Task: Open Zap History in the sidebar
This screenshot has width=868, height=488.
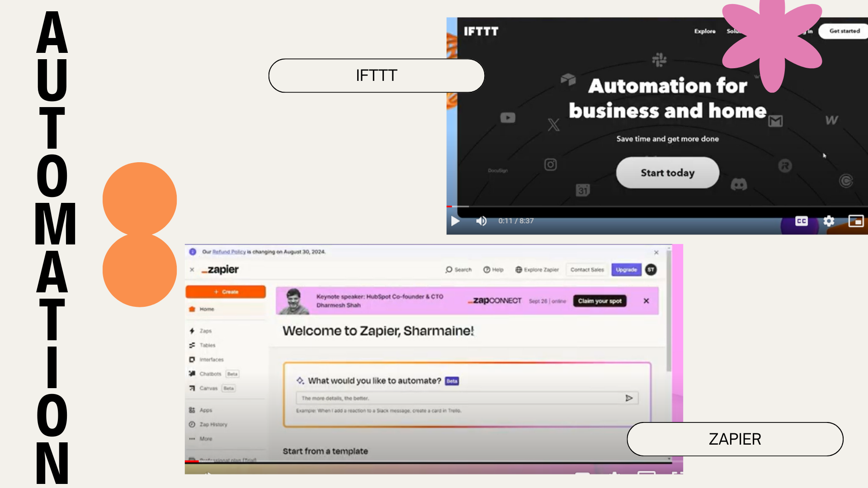Action: coord(213,425)
